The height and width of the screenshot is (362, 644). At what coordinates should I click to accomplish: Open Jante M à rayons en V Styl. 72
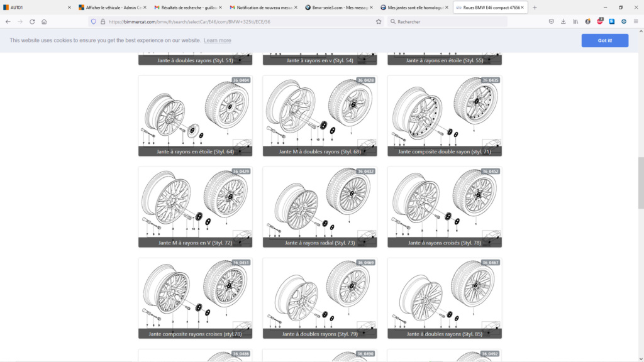pos(195,207)
